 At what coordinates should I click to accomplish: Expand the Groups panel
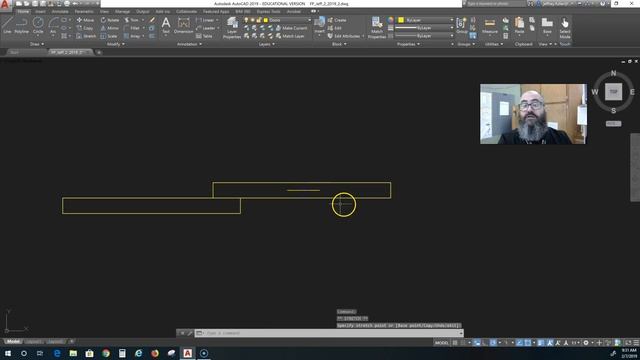click(466, 44)
